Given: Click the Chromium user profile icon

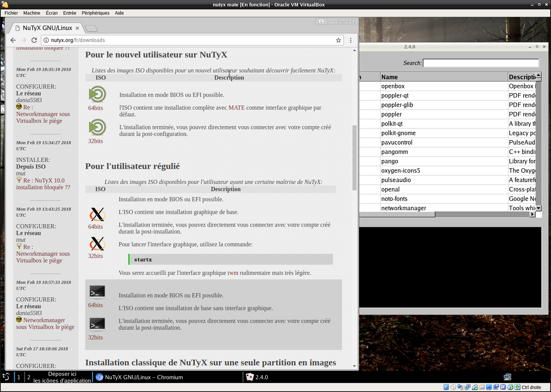Looking at the screenshot, I should point(321,21).
